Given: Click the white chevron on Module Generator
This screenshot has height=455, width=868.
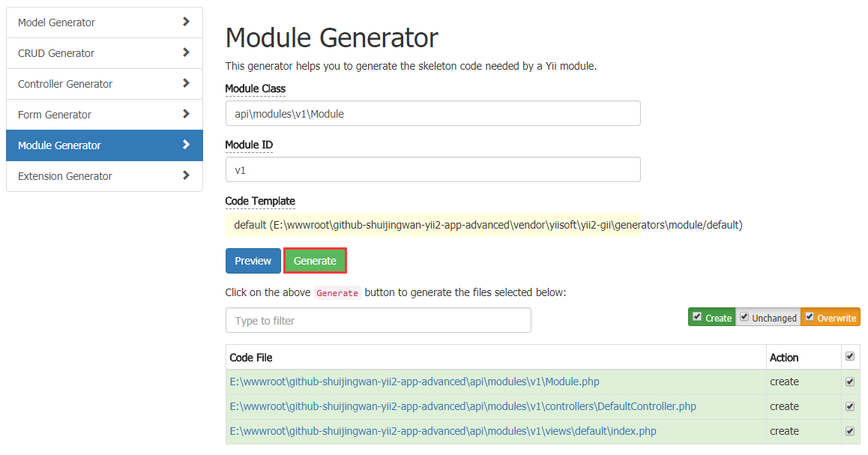Looking at the screenshot, I should point(186,145).
